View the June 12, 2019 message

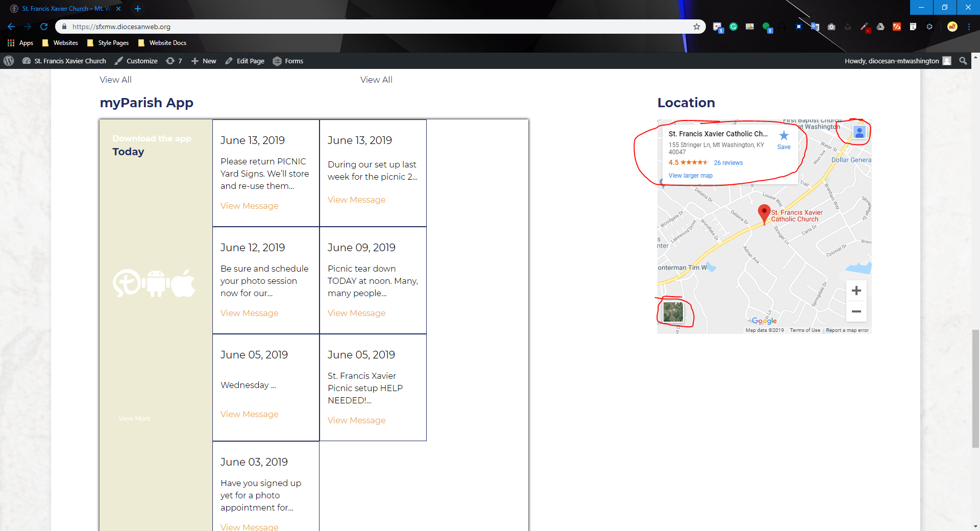249,313
